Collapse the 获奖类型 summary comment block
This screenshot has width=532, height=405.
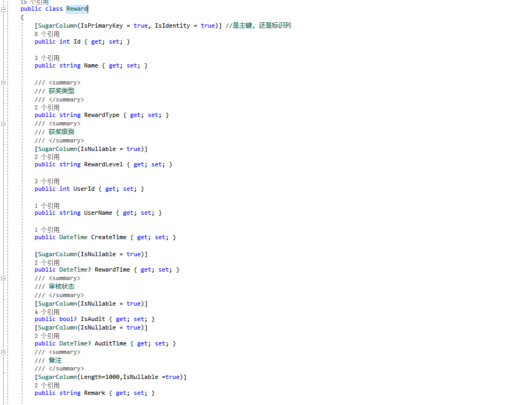(3, 82)
